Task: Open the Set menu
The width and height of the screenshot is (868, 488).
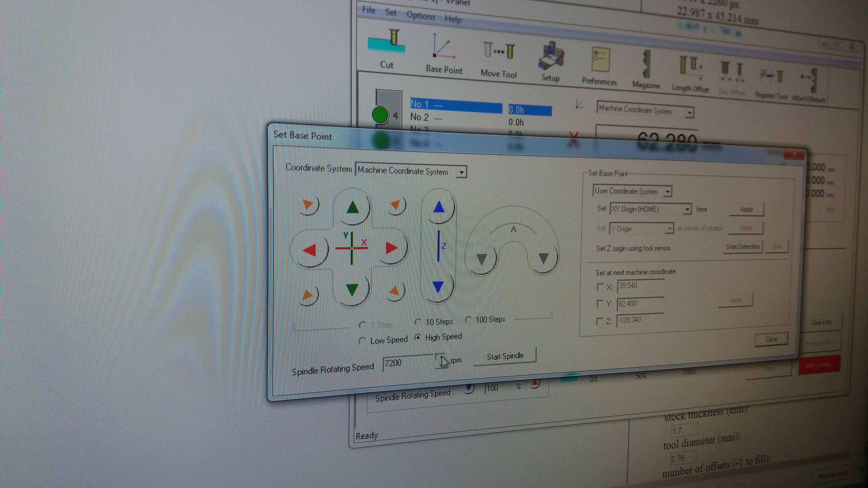Action: [x=391, y=12]
